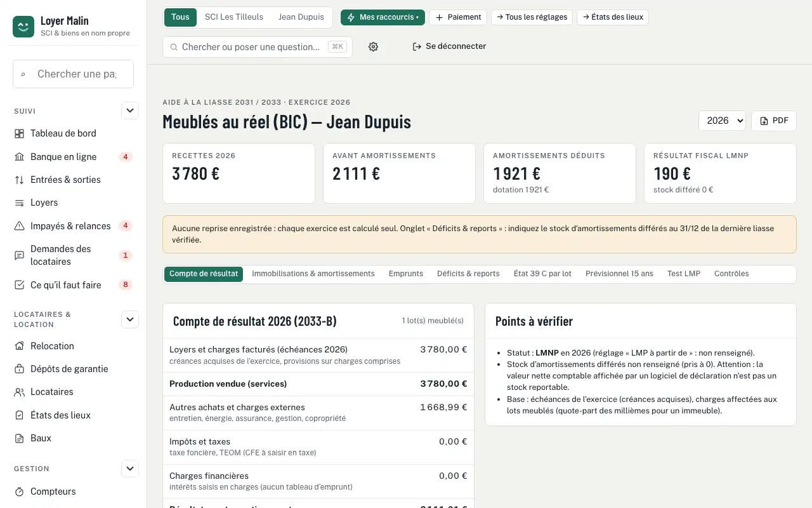The width and height of the screenshot is (812, 508).
Task: Click the Locataires people icon
Action: click(x=20, y=392)
